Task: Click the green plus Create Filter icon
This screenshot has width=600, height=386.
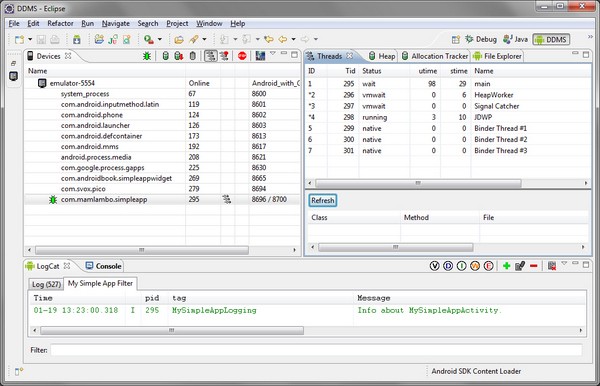Action: click(507, 266)
